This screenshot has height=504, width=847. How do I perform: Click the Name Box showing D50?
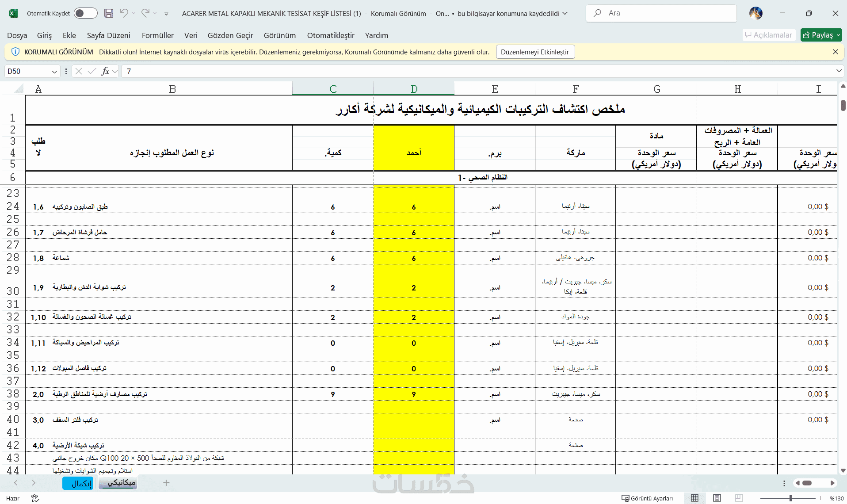coord(27,71)
